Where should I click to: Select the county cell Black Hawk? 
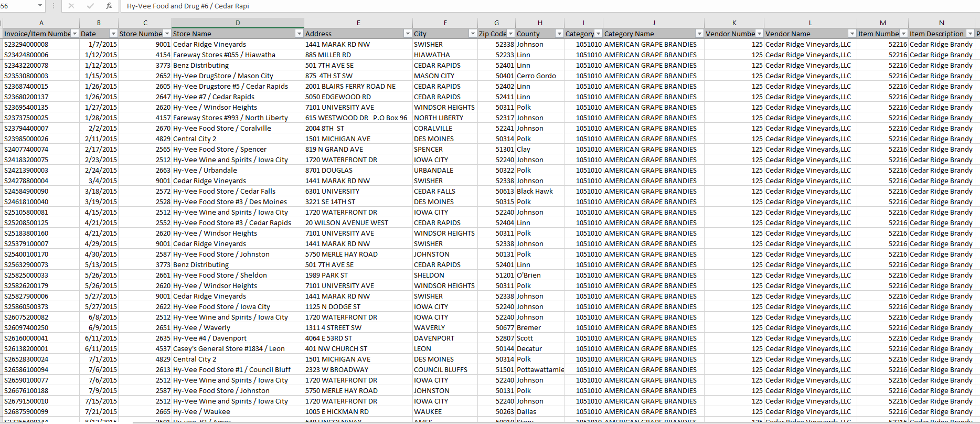point(540,191)
